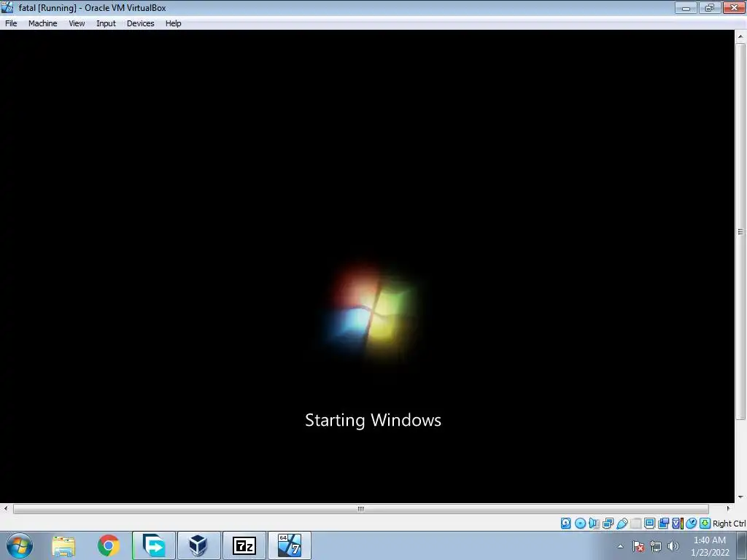
Task: Launch Google Chrome from the taskbar
Action: [x=108, y=545]
